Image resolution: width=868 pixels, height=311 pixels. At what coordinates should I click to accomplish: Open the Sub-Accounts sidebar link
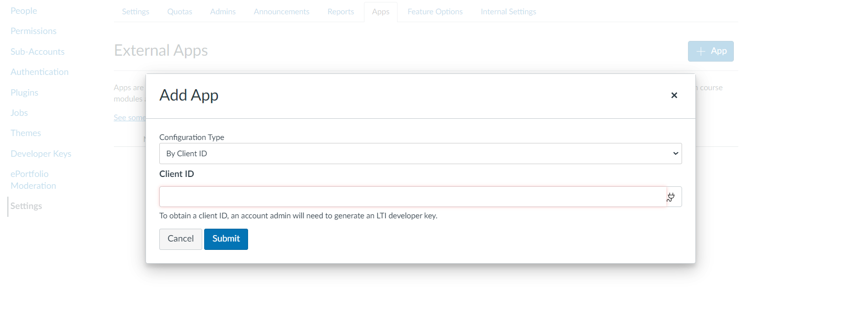pos(37,52)
